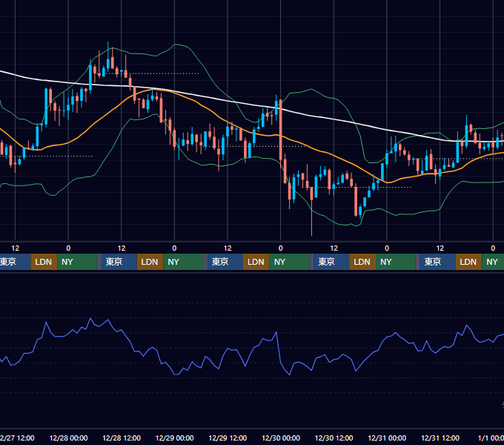Click the 12/28 12:00 date label

[x=122, y=438]
